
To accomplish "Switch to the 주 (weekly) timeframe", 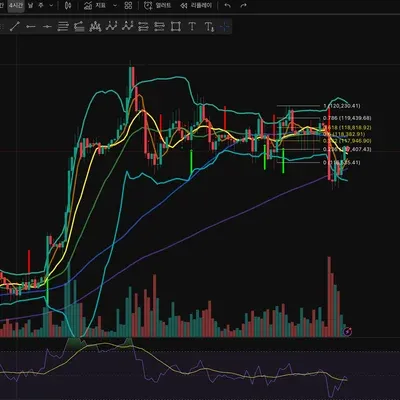I will [x=41, y=6].
